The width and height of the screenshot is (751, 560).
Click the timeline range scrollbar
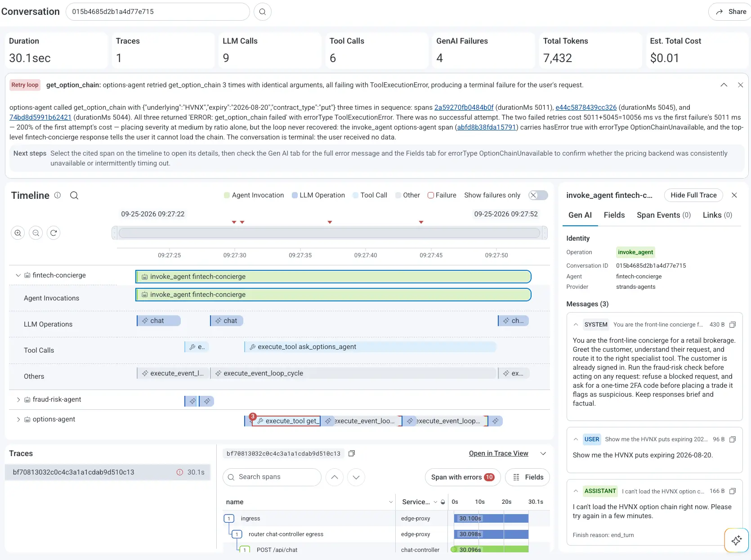click(330, 233)
